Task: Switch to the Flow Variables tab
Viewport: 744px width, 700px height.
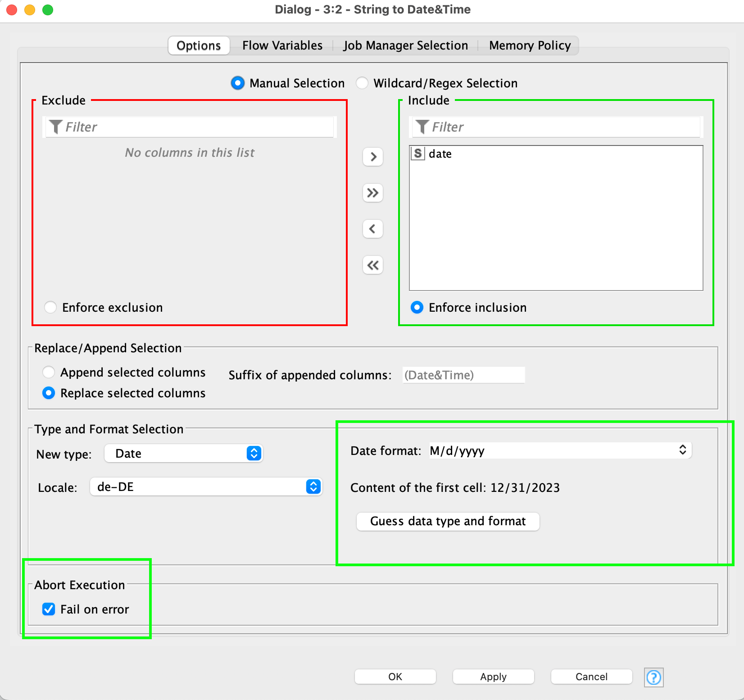Action: [x=282, y=45]
